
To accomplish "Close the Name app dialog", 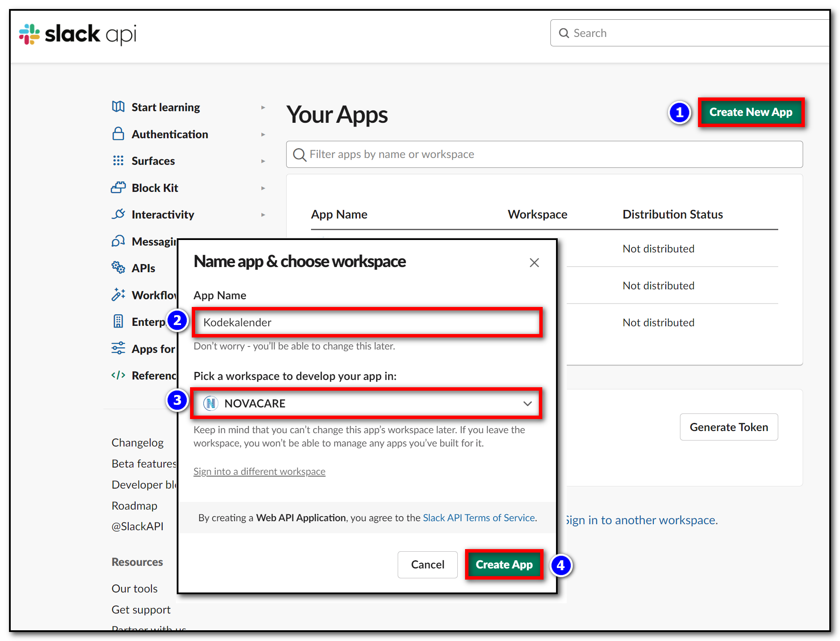I will pos(534,262).
